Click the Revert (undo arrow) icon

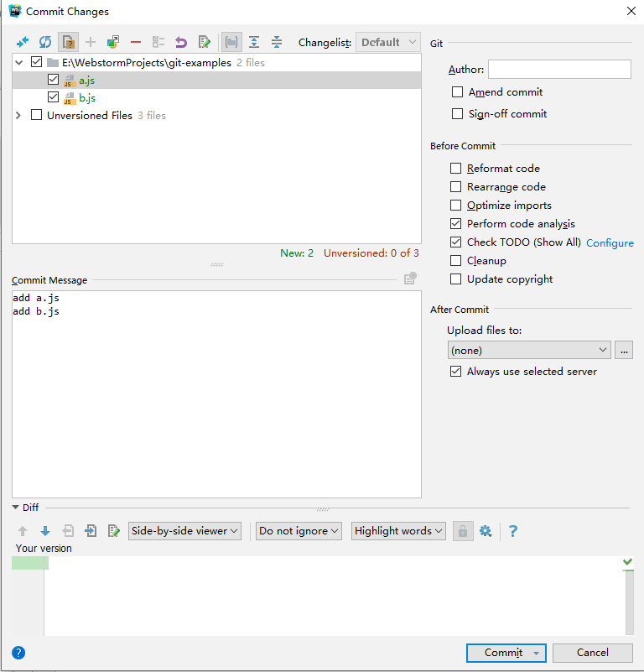(180, 42)
